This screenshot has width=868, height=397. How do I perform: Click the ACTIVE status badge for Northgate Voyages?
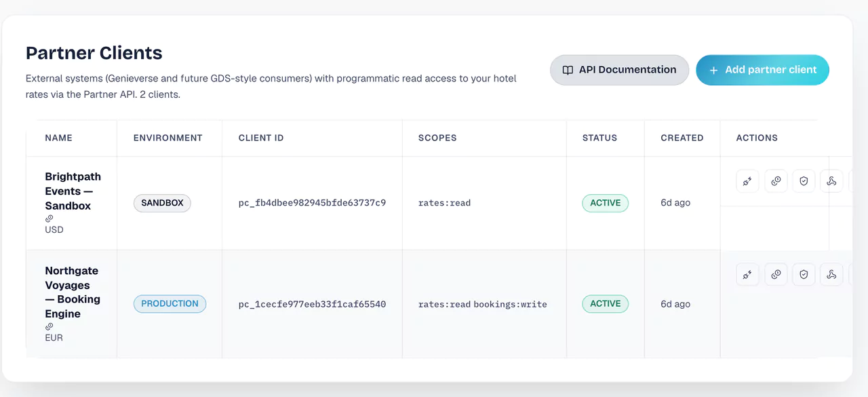[x=605, y=304]
